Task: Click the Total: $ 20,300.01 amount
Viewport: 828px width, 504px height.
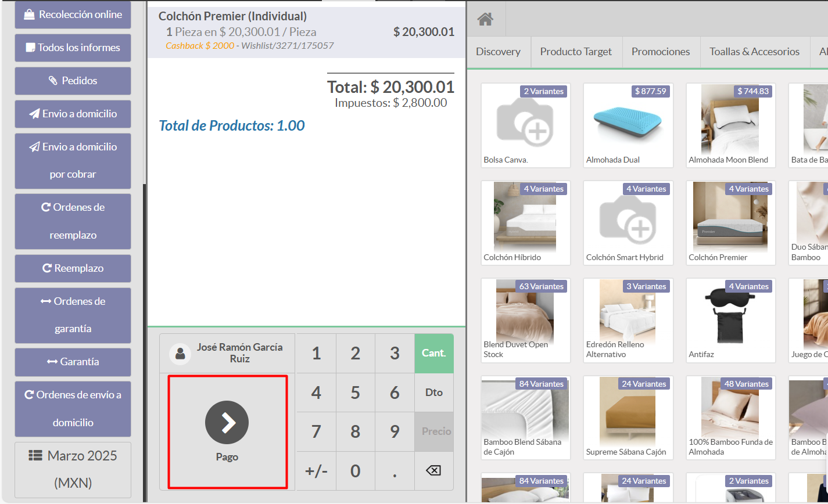Action: coord(390,87)
